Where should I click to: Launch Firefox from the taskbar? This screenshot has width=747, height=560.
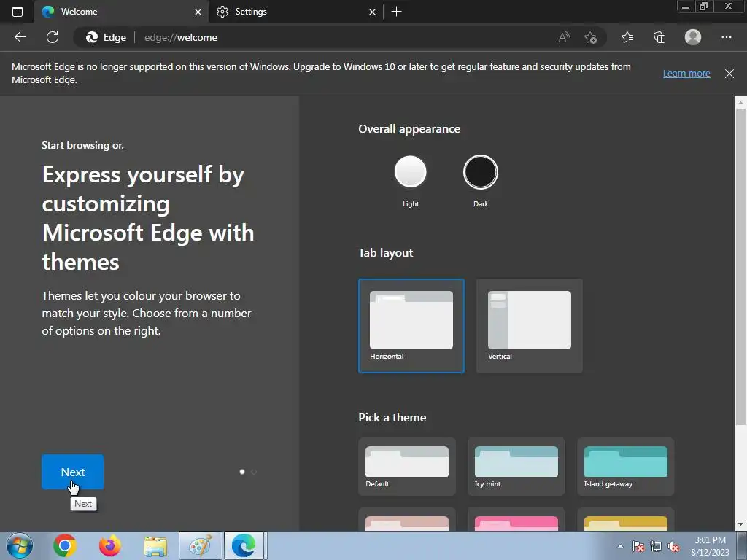click(109, 545)
